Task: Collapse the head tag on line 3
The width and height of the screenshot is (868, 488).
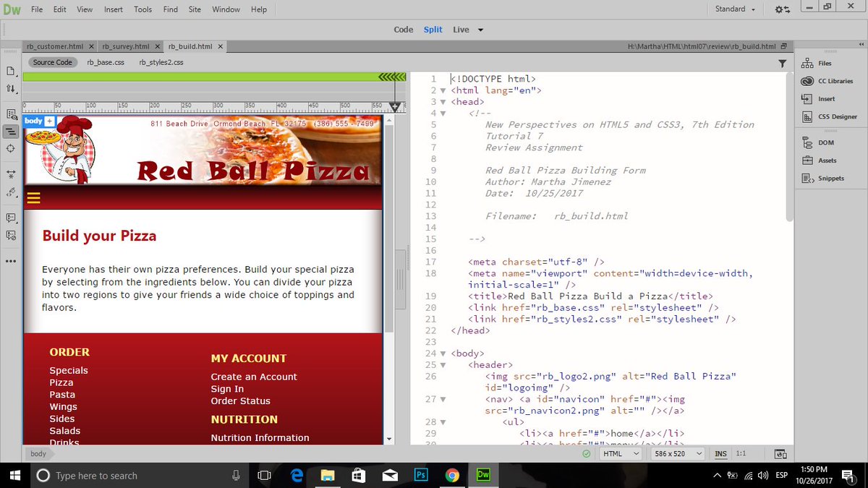Action: tap(443, 102)
